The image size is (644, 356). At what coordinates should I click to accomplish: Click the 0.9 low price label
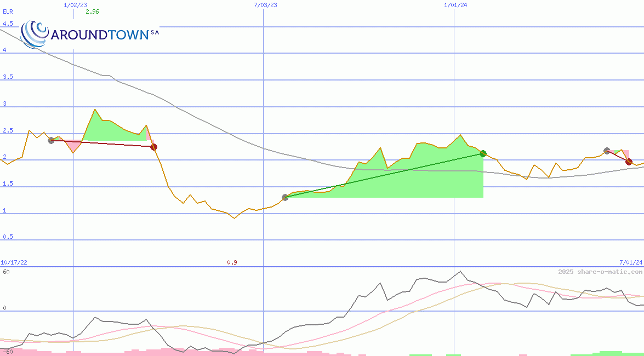[232, 263]
